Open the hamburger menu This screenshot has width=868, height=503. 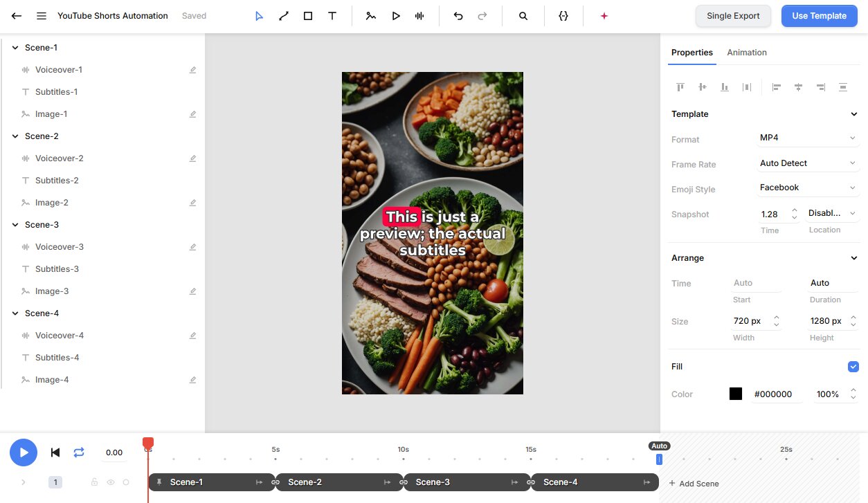[x=42, y=16]
